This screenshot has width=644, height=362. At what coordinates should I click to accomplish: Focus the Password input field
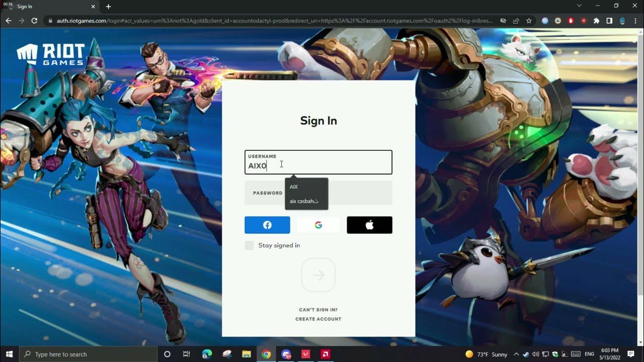pyautogui.click(x=318, y=193)
